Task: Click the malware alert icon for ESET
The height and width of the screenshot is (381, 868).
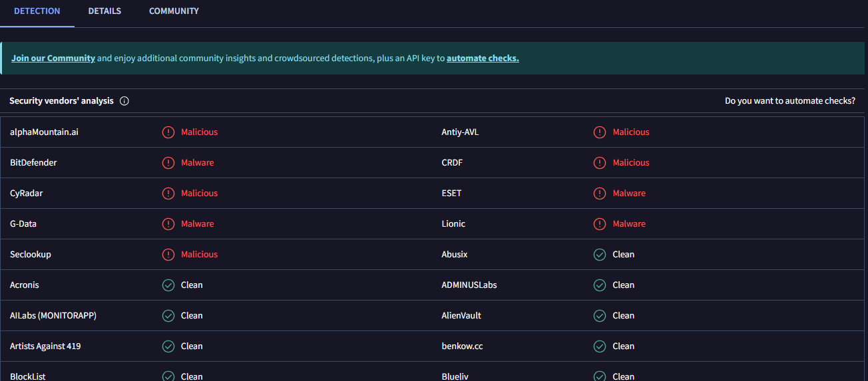Action: tap(600, 193)
